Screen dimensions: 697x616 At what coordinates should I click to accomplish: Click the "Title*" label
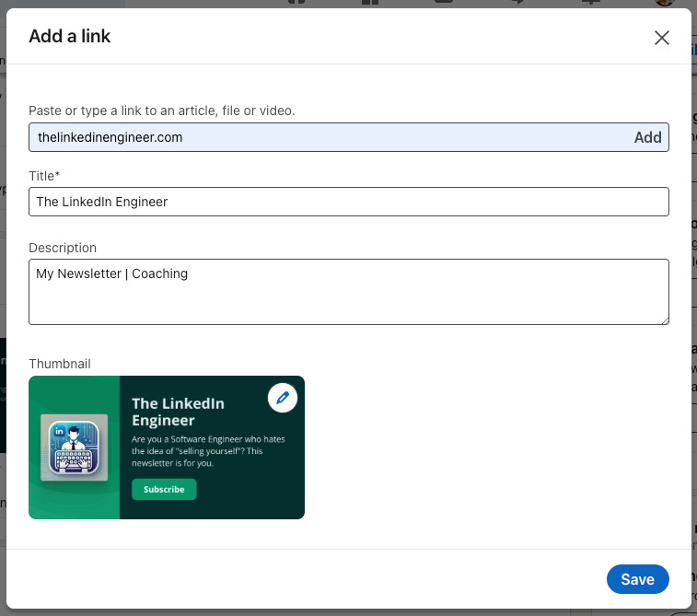pyautogui.click(x=44, y=176)
